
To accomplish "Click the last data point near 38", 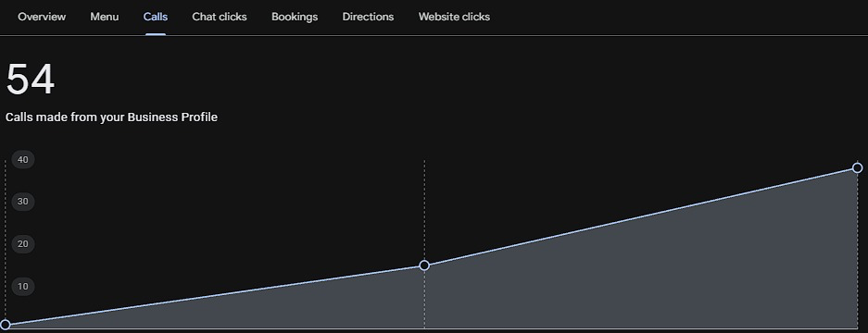I will pos(857,167).
